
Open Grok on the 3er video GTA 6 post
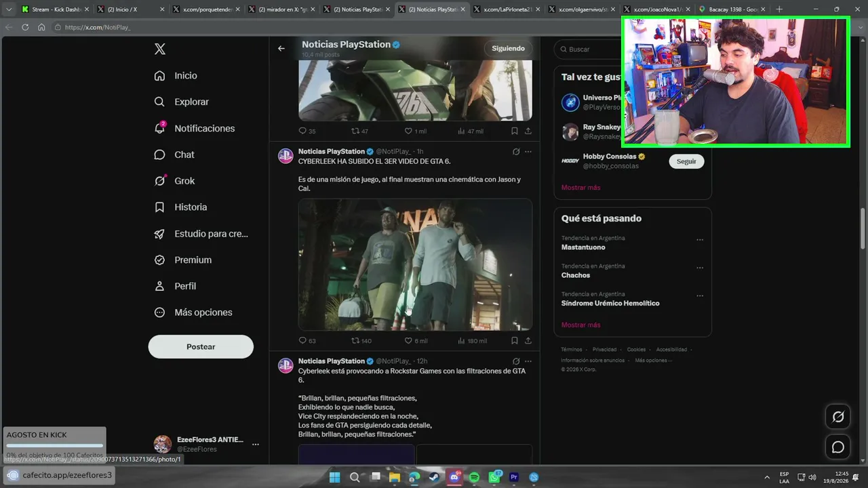pos(516,152)
